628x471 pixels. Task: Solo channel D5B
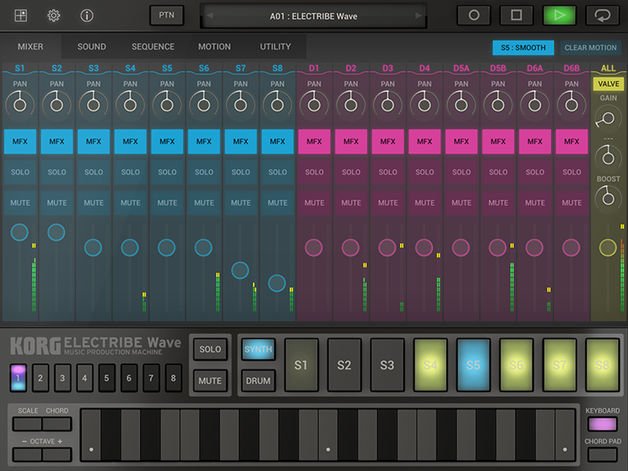(498, 172)
